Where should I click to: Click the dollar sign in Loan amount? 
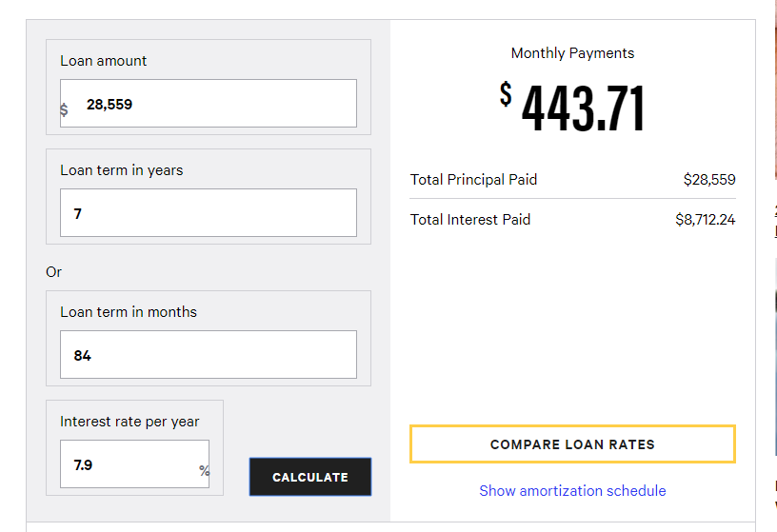click(x=64, y=109)
